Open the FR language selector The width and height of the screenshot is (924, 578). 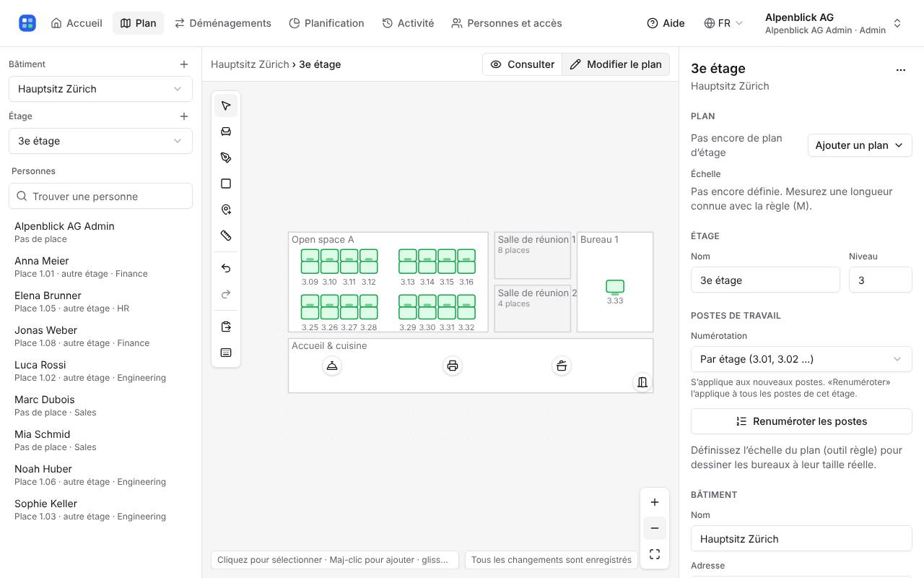coord(723,23)
